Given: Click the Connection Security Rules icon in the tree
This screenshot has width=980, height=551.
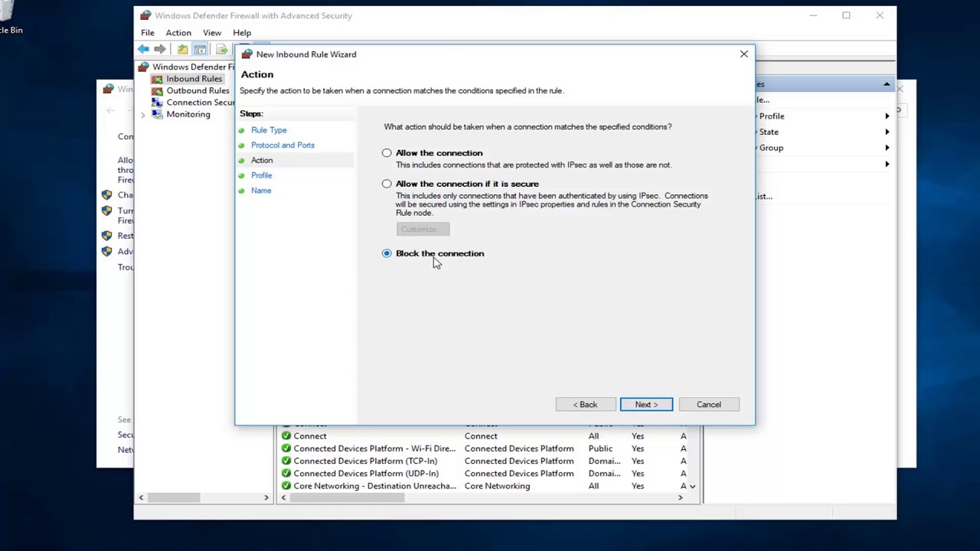Looking at the screenshot, I should (157, 103).
